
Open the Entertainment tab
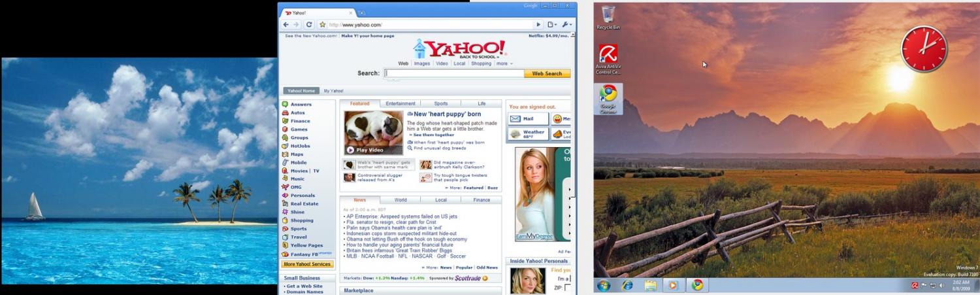400,103
